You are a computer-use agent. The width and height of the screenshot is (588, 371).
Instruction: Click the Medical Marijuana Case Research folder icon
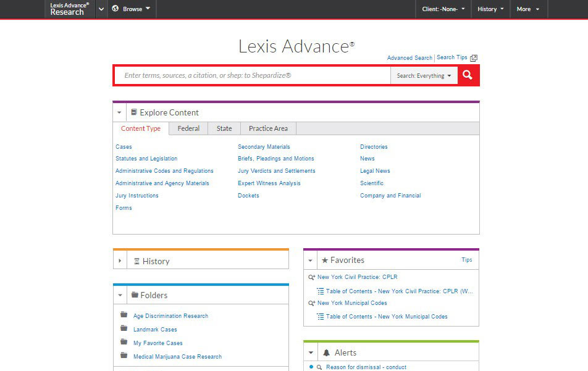124,356
